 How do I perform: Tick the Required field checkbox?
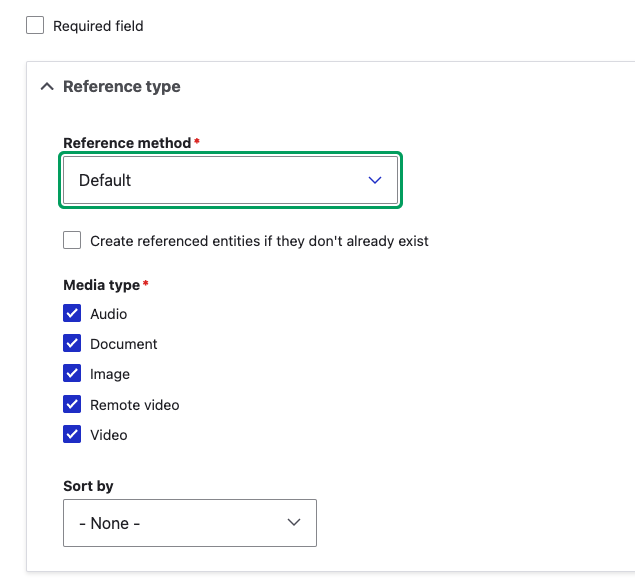35,25
